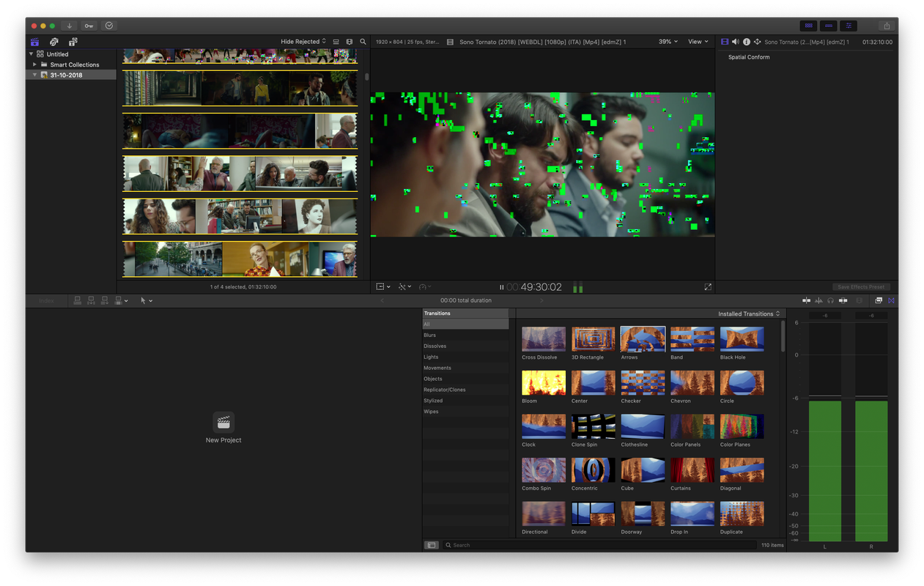Select the Page Curl-style Arrows transition
The height and width of the screenshot is (586, 924).
tap(643, 339)
